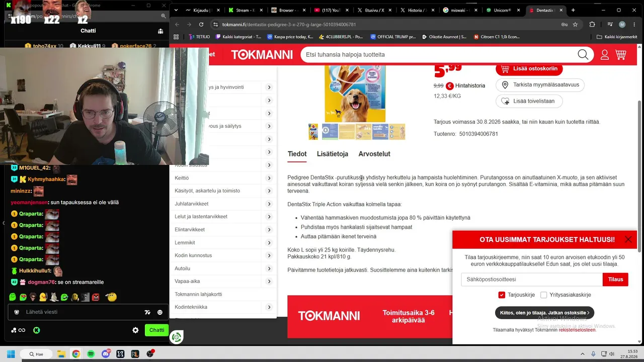The width and height of the screenshot is (644, 362).
Task: Open Chrome's three-dot menu
Action: 634,24
